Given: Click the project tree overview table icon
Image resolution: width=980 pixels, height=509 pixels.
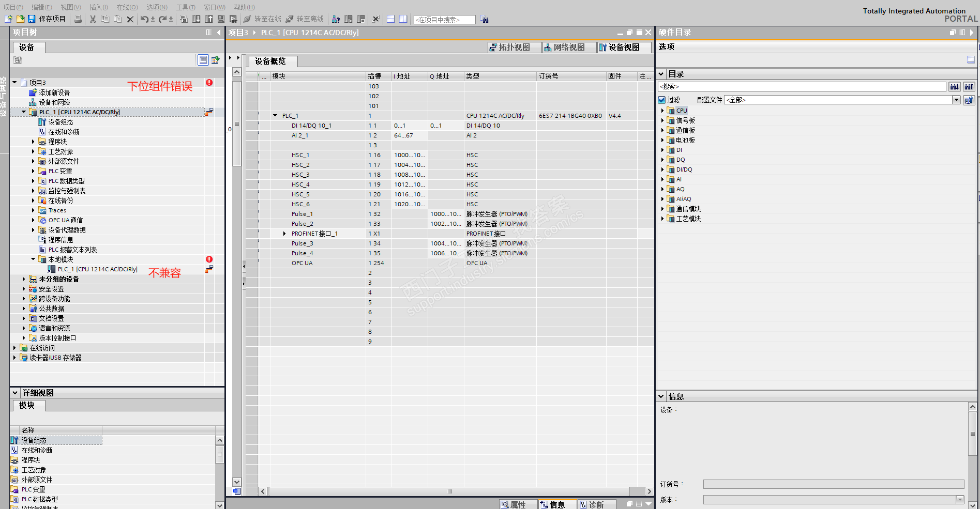Looking at the screenshot, I should click(203, 60).
